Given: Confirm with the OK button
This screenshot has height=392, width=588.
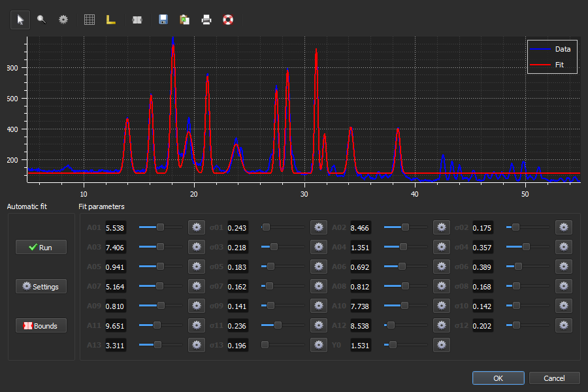Looking at the screenshot, I should click(498, 378).
